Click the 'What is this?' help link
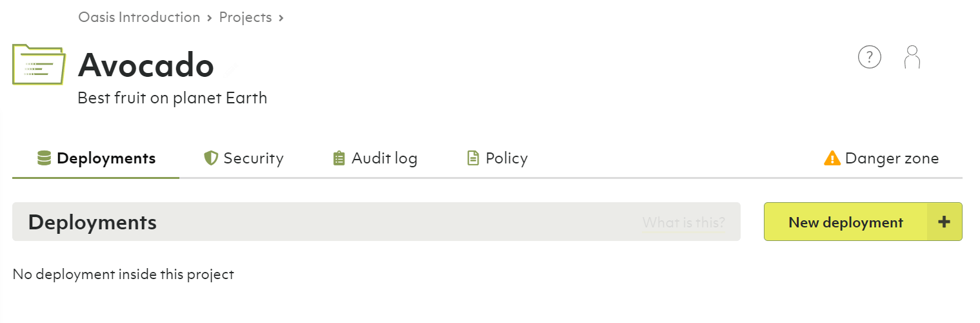The width and height of the screenshot is (980, 323). click(x=683, y=223)
